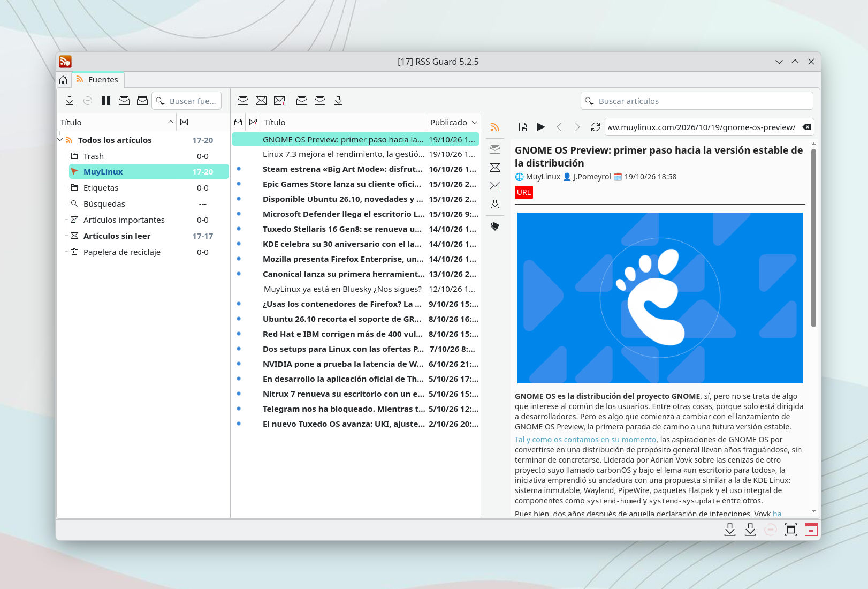Screen dimensions: 868x589
Task: Click the orange RSS icon in preview sidebar
Action: (495, 127)
